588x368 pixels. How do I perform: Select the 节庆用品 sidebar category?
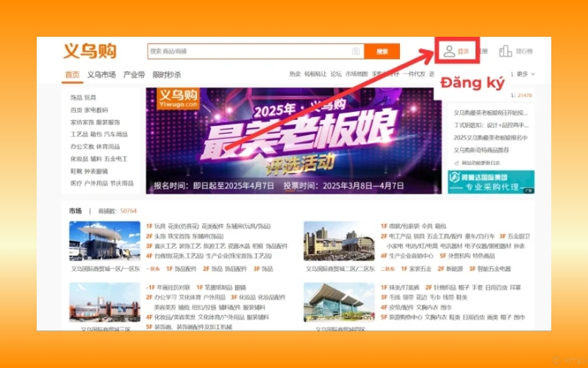click(122, 183)
